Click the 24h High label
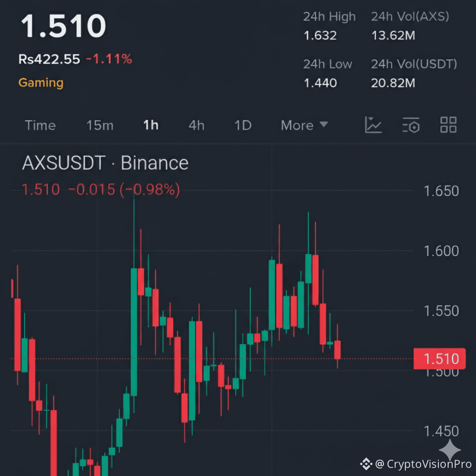The image size is (476, 476). click(330, 17)
